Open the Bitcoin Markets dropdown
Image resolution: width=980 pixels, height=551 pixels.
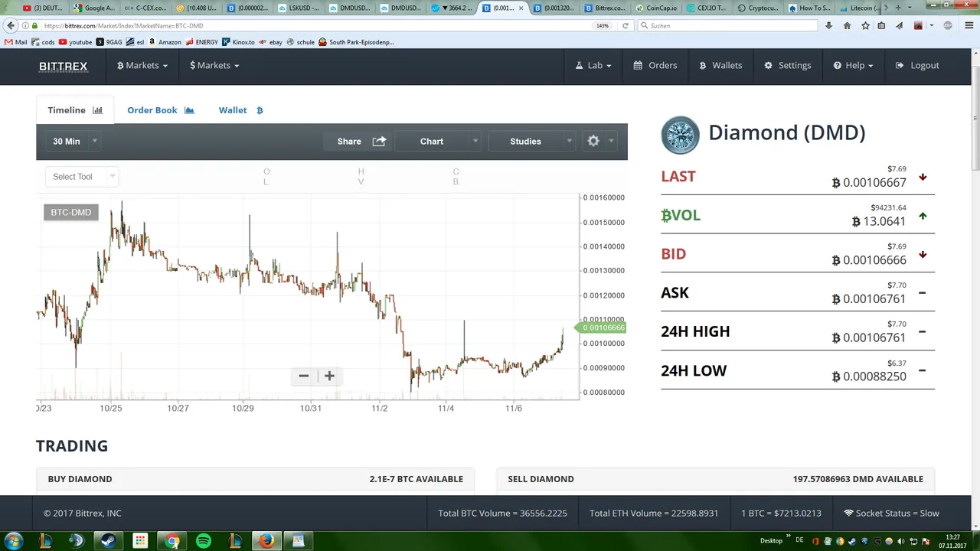point(142,65)
